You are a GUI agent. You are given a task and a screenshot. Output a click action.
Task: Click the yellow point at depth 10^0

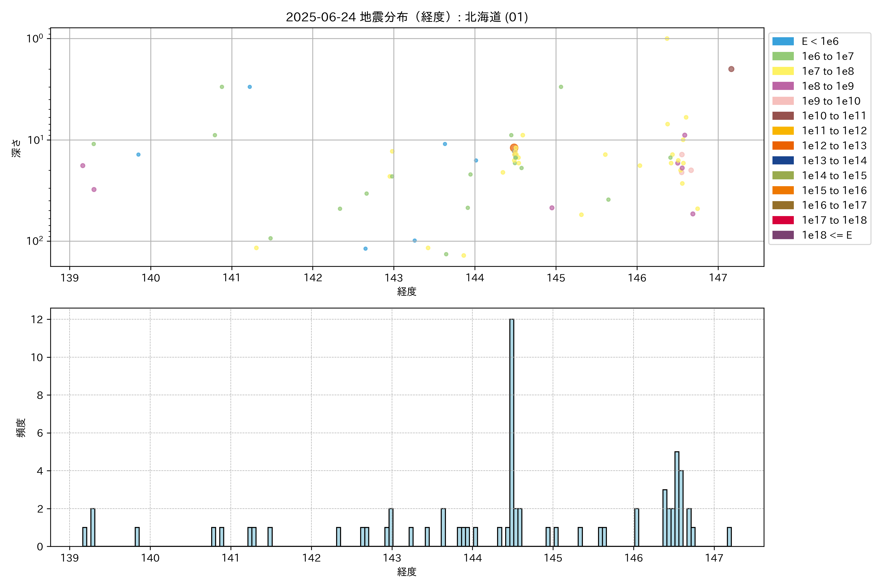tap(667, 39)
